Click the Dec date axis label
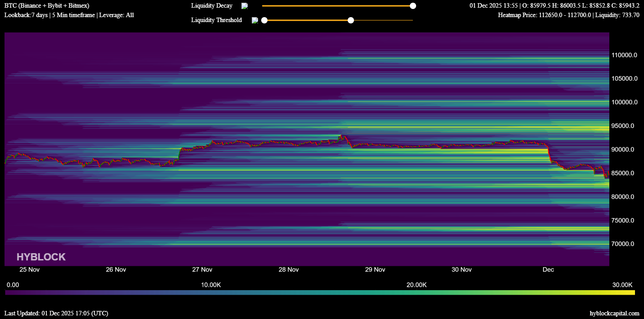This screenshot has width=644, height=319. coord(548,270)
